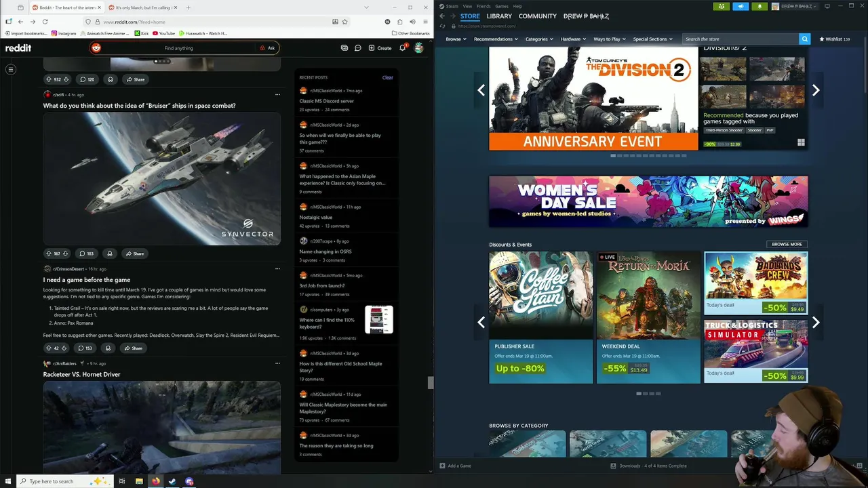Upvote the r/CrimsonDesert post

48,348
